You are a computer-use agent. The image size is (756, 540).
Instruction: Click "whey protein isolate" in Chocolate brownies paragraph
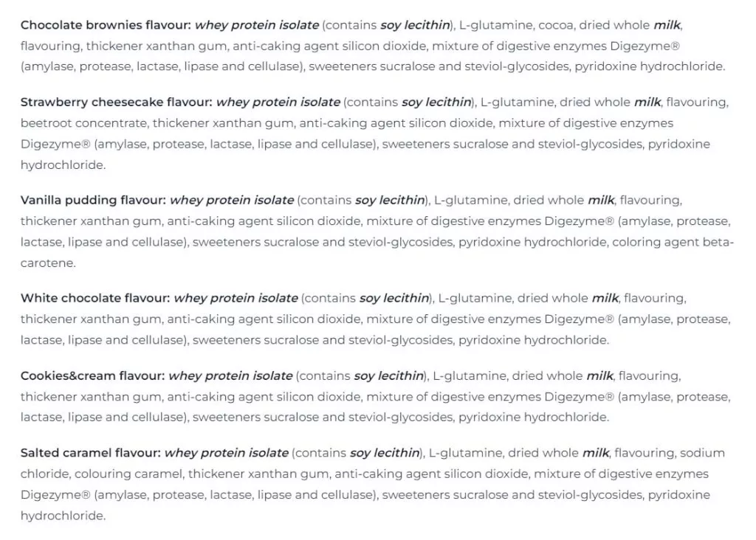click(256, 25)
